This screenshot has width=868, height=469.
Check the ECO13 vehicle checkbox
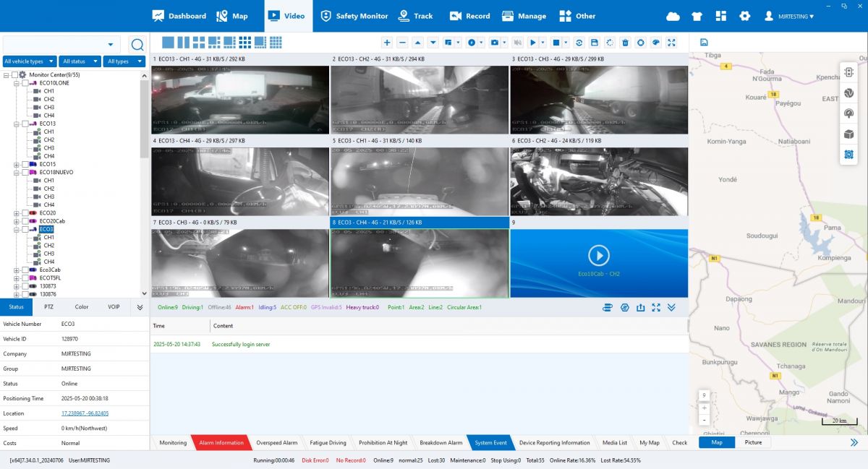pos(25,124)
